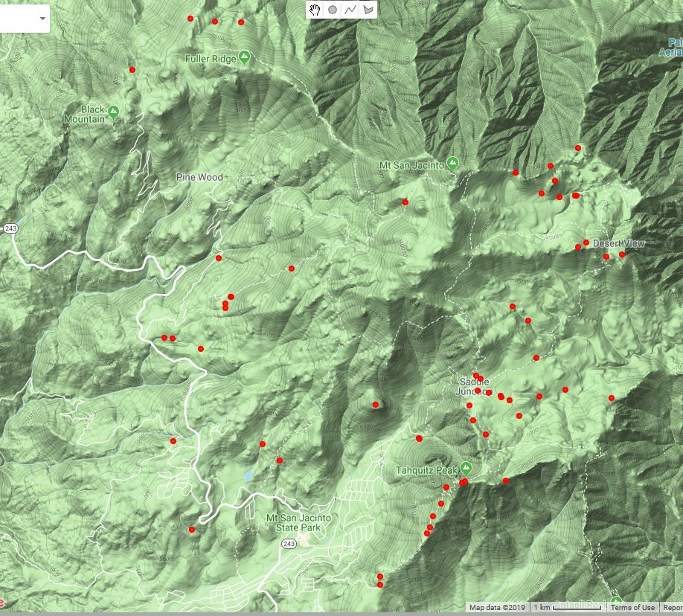Screen dimensions: 683x616
Task: Click the red dot left of Desert View
Action: pyautogui.click(x=586, y=243)
